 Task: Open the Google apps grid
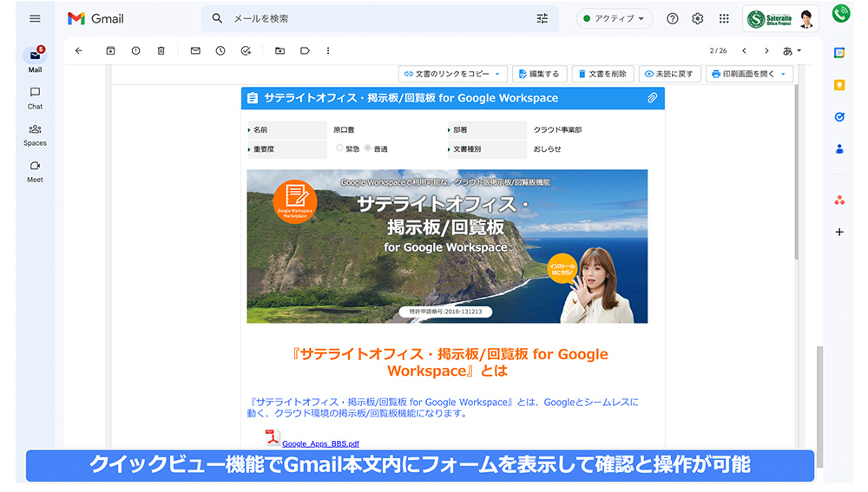click(x=724, y=19)
